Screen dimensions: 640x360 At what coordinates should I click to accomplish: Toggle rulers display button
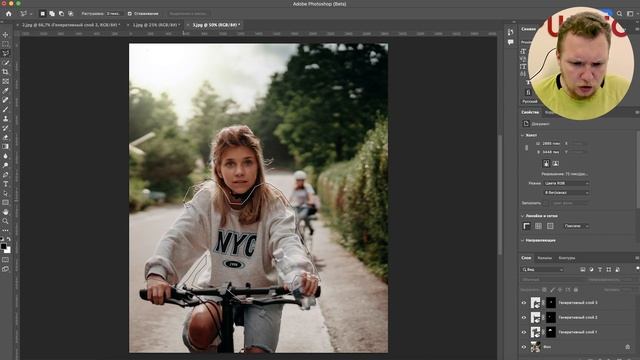pyautogui.click(x=527, y=226)
